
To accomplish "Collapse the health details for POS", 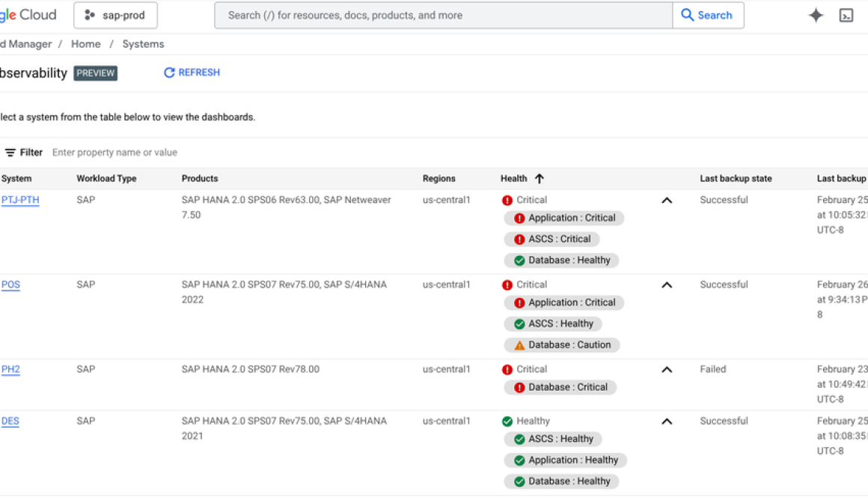I will pyautogui.click(x=666, y=285).
